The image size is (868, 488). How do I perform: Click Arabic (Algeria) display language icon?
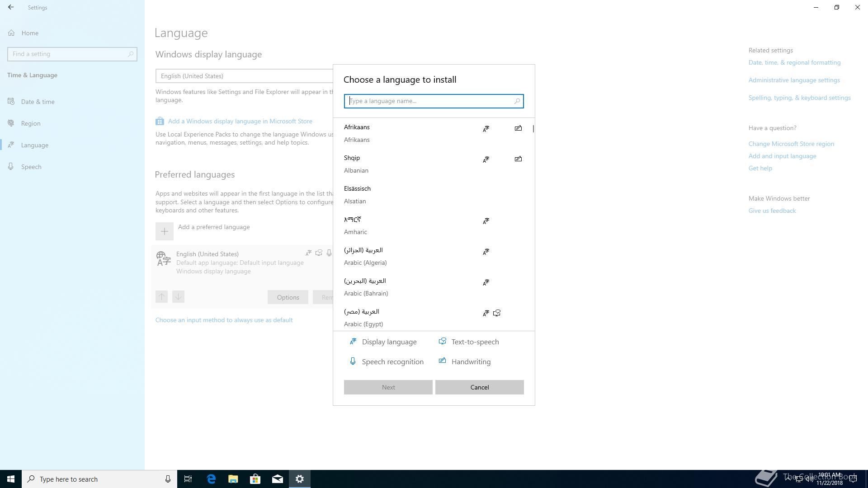pyautogui.click(x=486, y=252)
